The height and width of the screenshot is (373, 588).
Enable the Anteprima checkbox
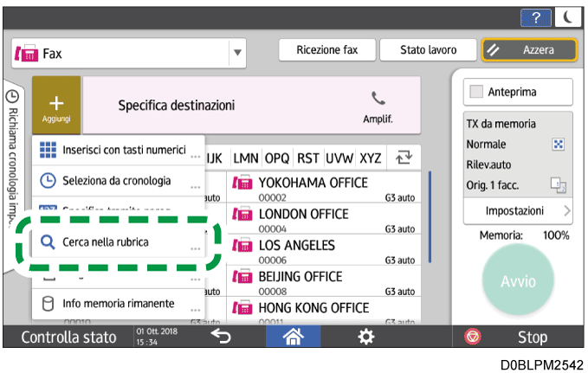[476, 92]
